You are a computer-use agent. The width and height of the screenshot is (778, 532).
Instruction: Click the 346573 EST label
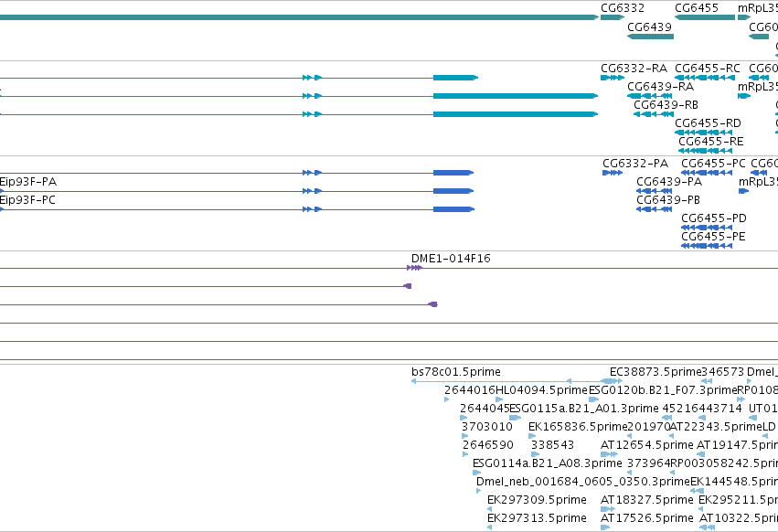723,372
